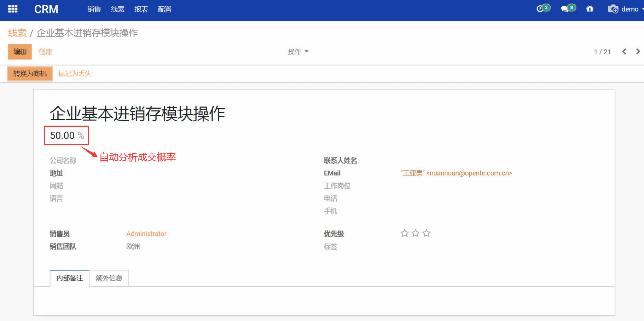Image resolution: width=644 pixels, height=321 pixels.
Task: Click the gift icon in top bar
Action: point(590,9)
